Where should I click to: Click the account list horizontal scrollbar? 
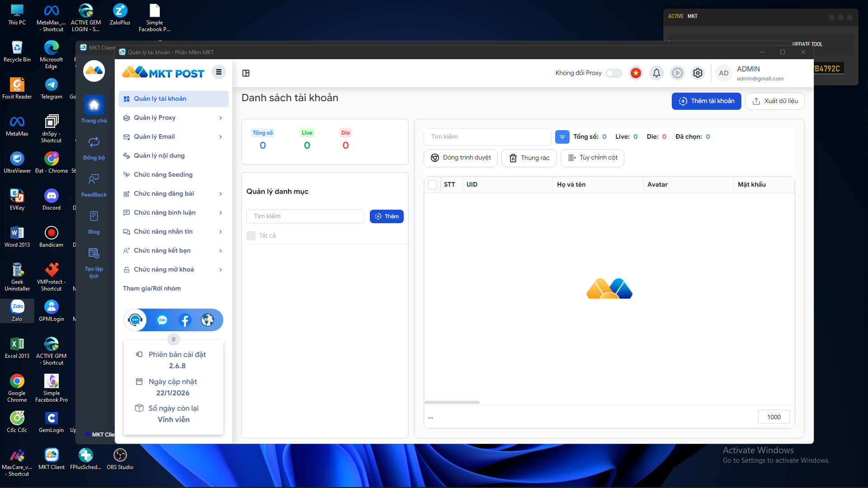click(452, 402)
